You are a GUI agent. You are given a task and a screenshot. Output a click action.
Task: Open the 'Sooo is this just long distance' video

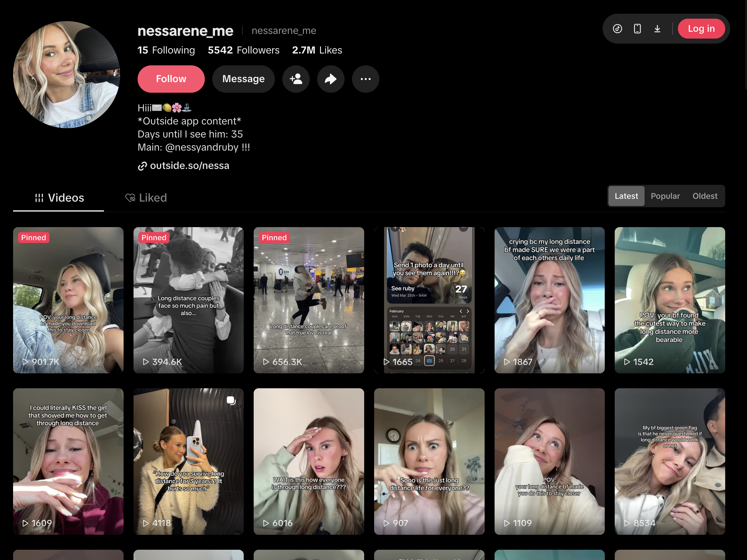[429, 461]
